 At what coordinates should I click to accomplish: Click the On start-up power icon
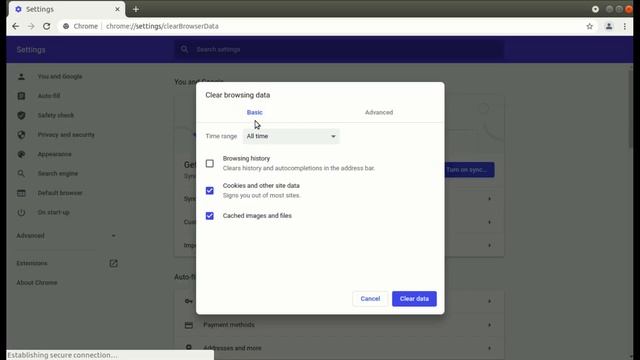21,212
